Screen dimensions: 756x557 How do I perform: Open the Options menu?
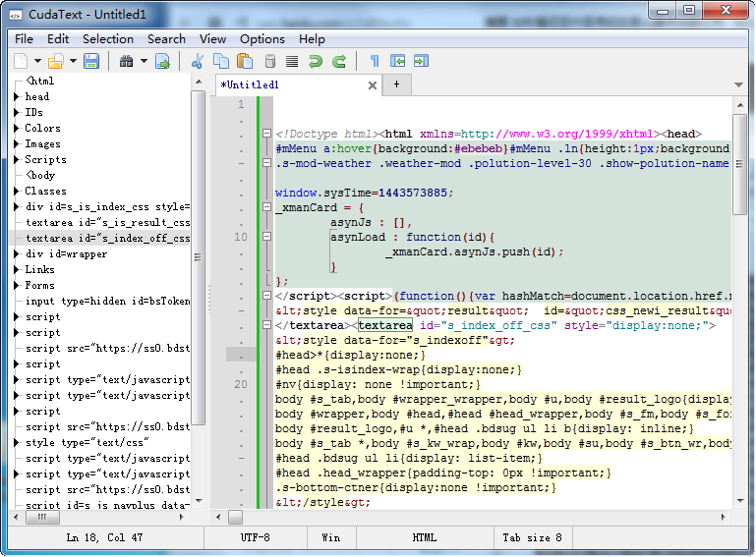pos(262,39)
